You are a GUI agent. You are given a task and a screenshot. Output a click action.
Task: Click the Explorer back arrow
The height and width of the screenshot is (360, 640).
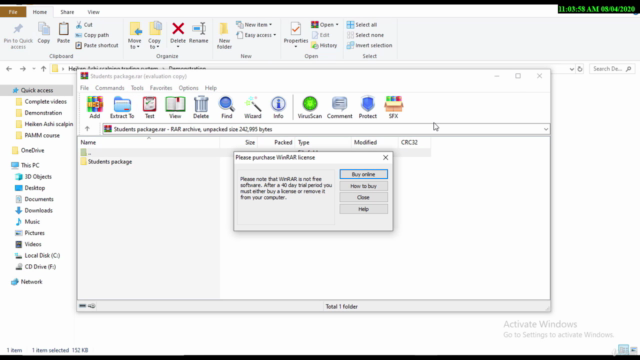coord(9,69)
